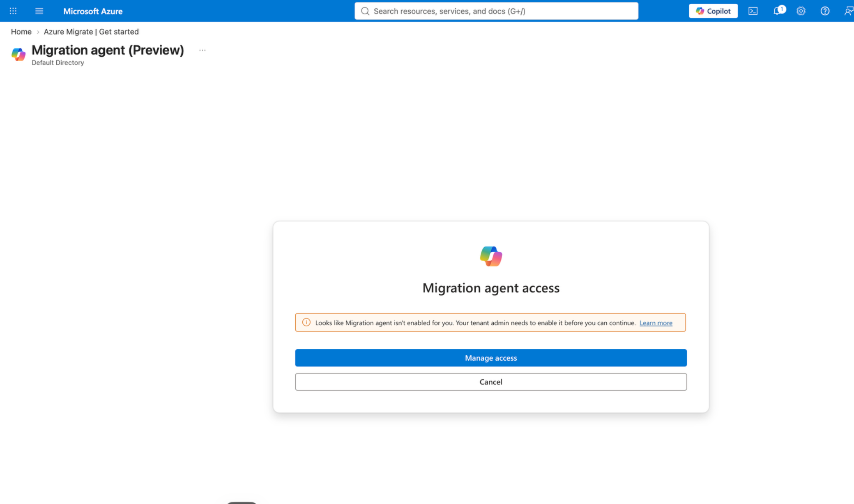Open the Azure apps grid launcher
The width and height of the screenshot is (854, 504).
click(x=13, y=11)
